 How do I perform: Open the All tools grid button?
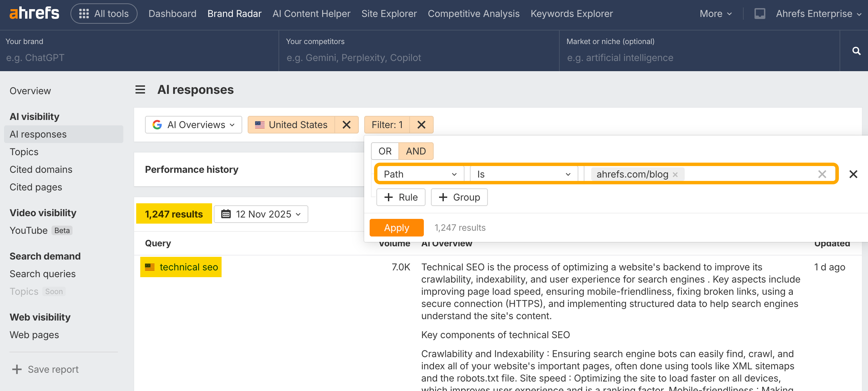click(x=104, y=14)
